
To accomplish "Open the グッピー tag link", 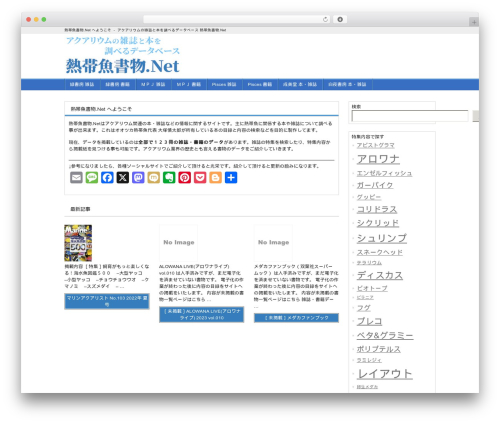I will (x=369, y=197).
